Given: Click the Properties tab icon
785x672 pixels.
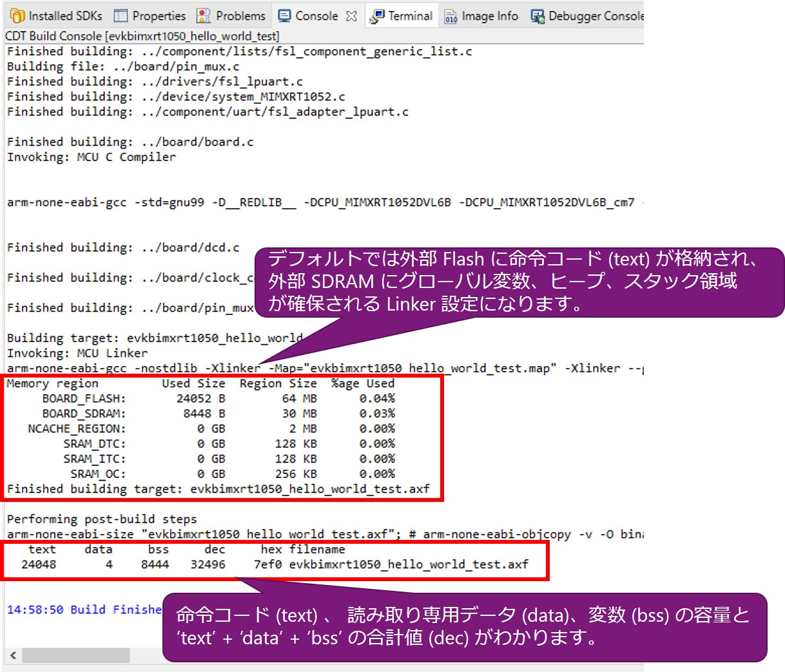Looking at the screenshot, I should [121, 16].
